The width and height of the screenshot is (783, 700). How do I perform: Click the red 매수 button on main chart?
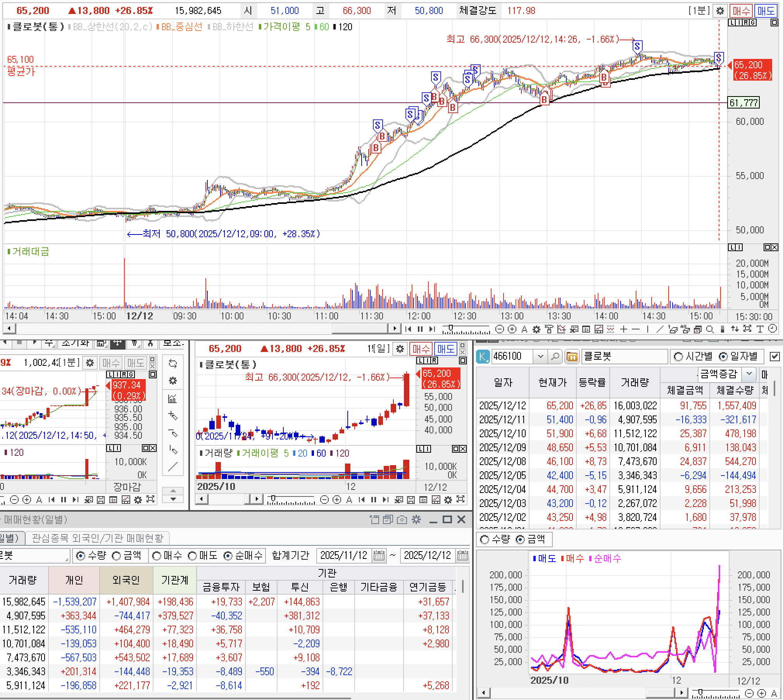coord(741,11)
